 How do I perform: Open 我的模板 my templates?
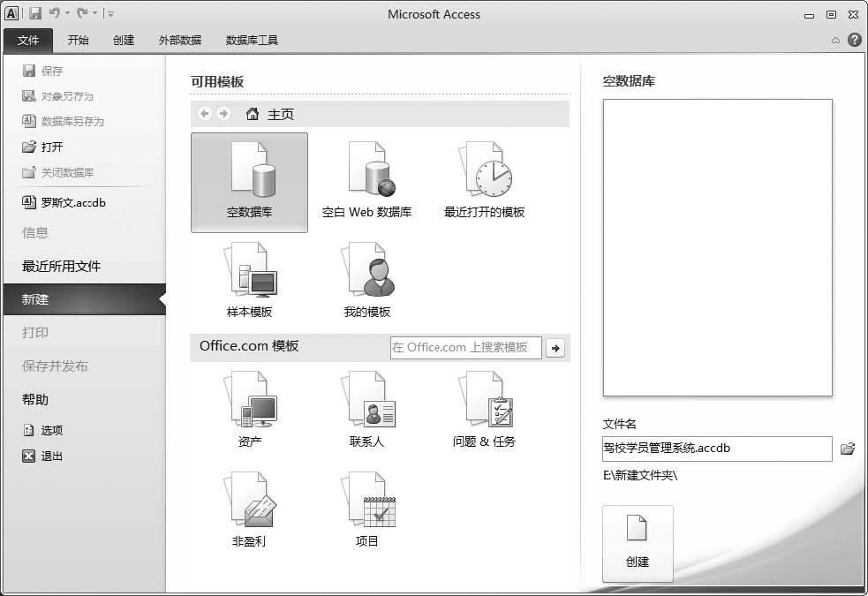[x=367, y=280]
